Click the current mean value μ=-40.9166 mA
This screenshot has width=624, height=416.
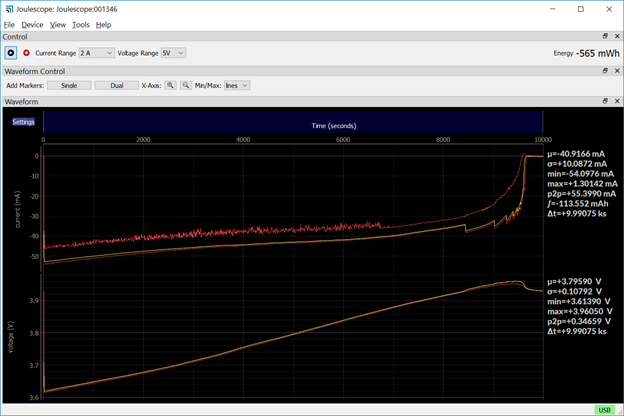click(576, 154)
